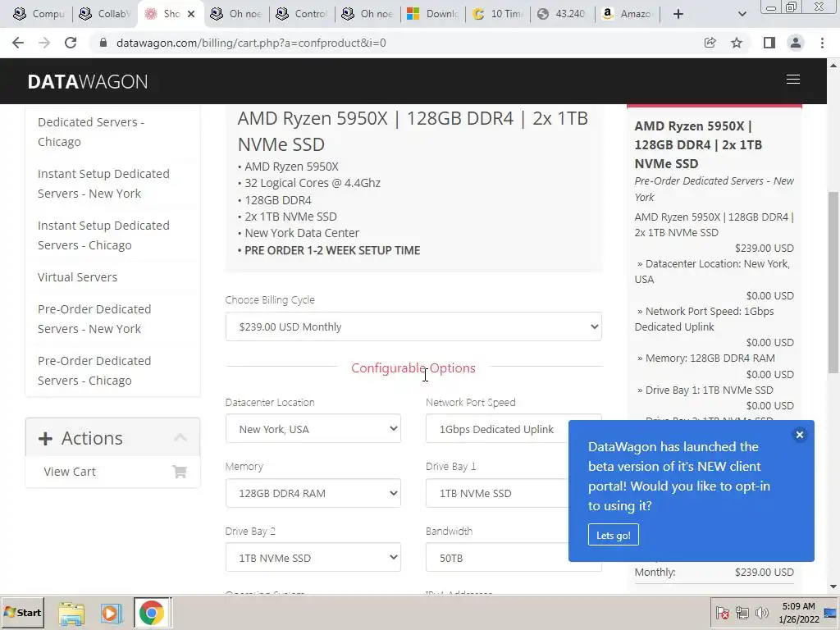This screenshot has width=840, height=630.
Task: Open the Memory dropdown
Action: tap(313, 493)
